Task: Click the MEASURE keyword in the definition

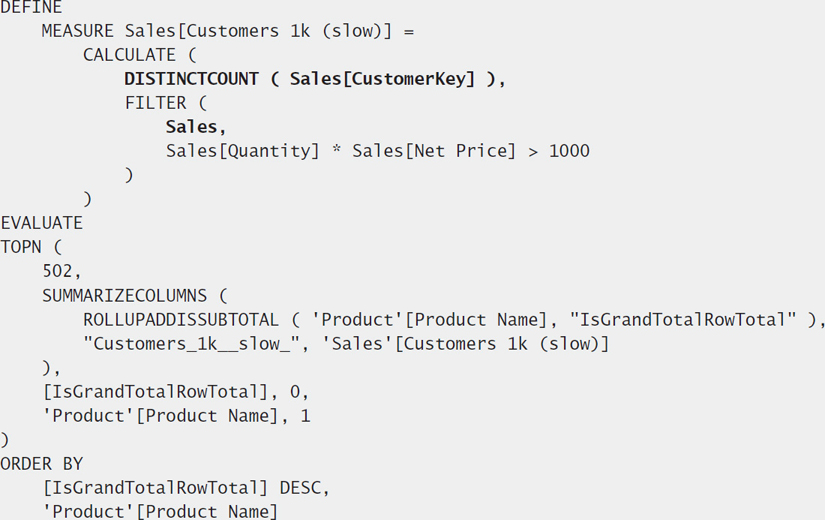Action: (x=77, y=31)
